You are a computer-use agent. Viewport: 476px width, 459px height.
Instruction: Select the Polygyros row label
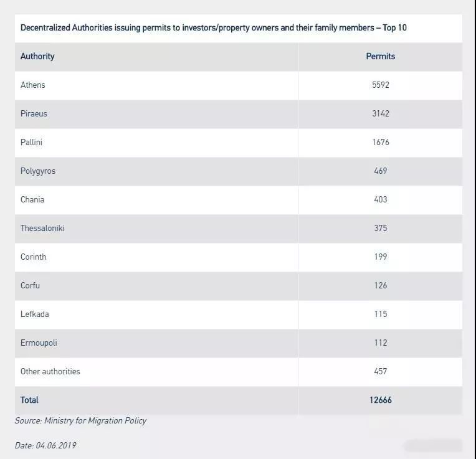tap(38, 171)
